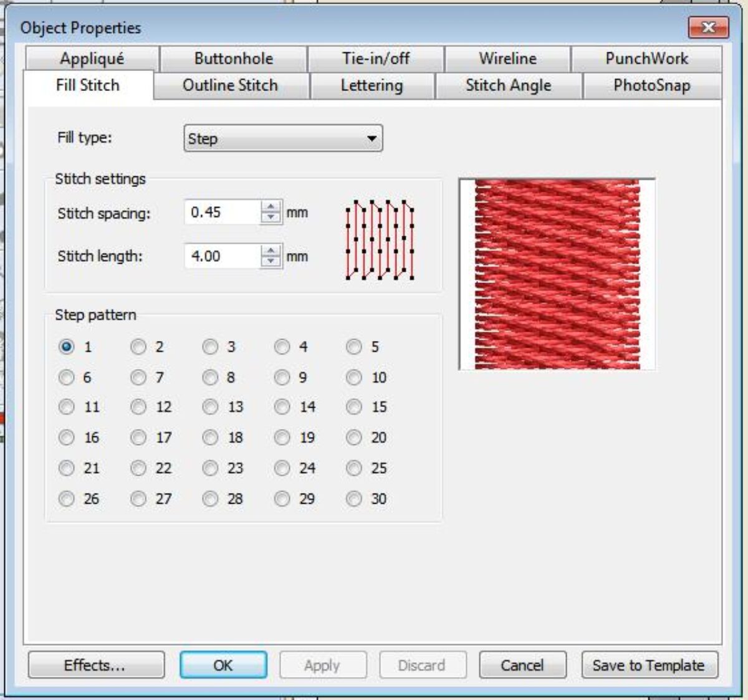Choose step pattern 9
Viewport: 748px width, 700px height.
(x=282, y=377)
